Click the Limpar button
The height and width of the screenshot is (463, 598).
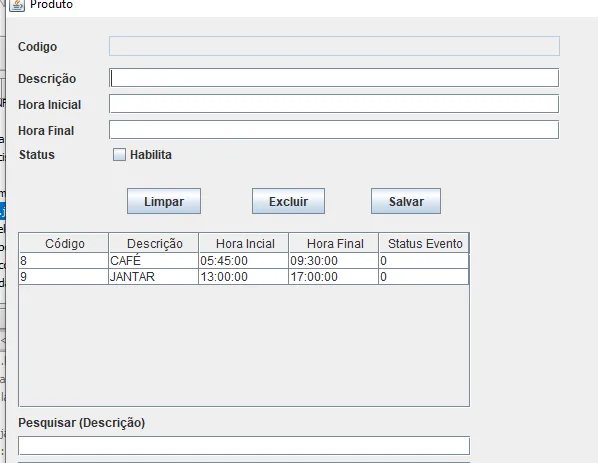click(x=164, y=201)
